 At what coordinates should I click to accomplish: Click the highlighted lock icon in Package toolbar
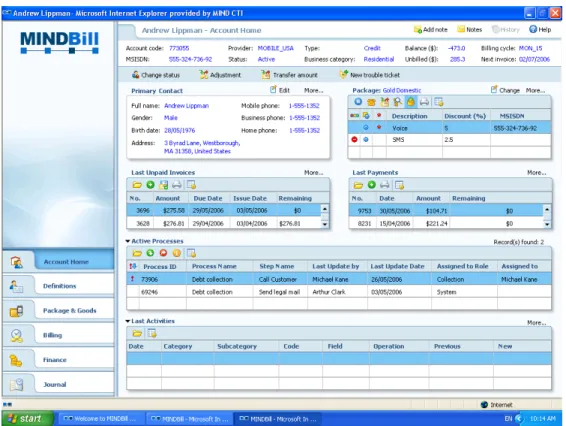click(x=411, y=102)
